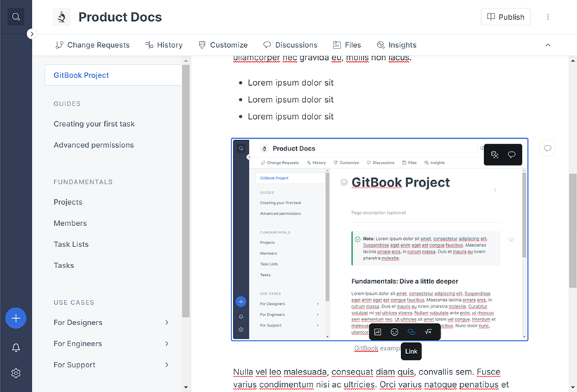Open notifications with the bell icon
Image resolution: width=577 pixels, height=392 pixels.
coord(15,348)
